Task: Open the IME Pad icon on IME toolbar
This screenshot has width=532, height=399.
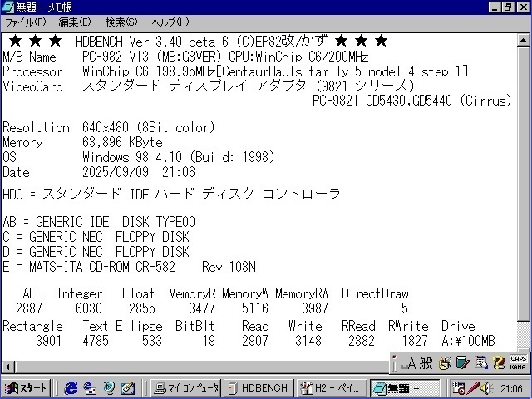Action: (446, 362)
